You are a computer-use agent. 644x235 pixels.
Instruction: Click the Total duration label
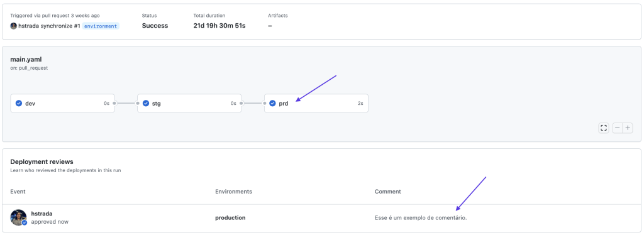click(x=209, y=16)
